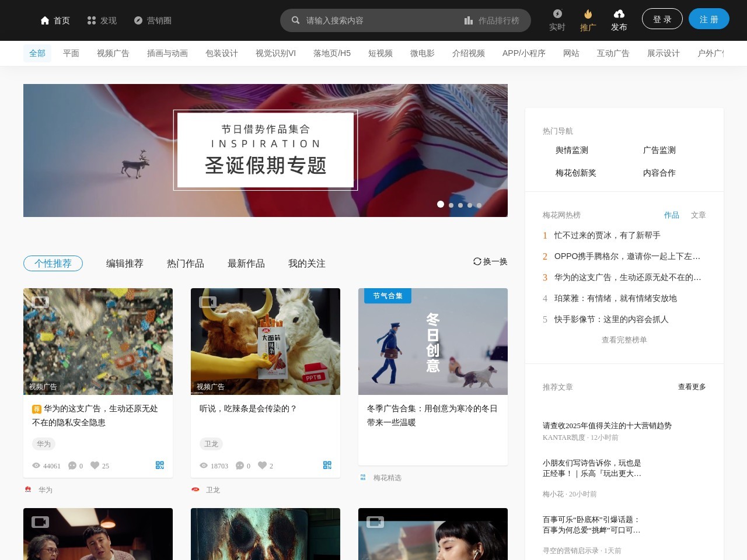Switch to the 编辑推荐 tab
Image resolution: width=747 pixels, height=560 pixels.
pos(125,264)
